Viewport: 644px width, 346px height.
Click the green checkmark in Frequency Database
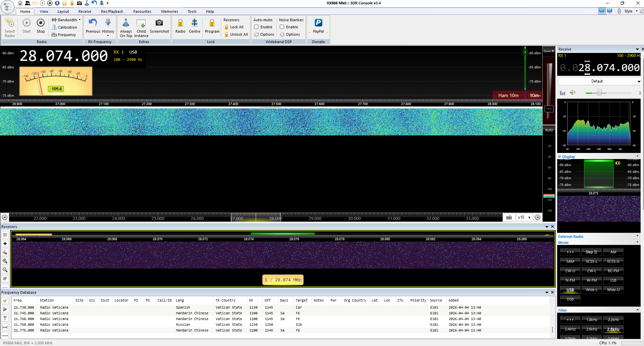(5, 301)
